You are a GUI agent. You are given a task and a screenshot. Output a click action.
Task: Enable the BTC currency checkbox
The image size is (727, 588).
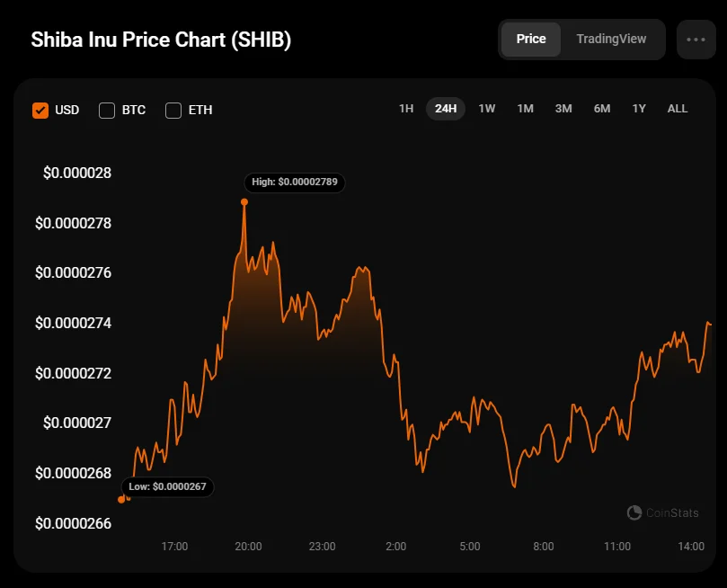point(107,110)
